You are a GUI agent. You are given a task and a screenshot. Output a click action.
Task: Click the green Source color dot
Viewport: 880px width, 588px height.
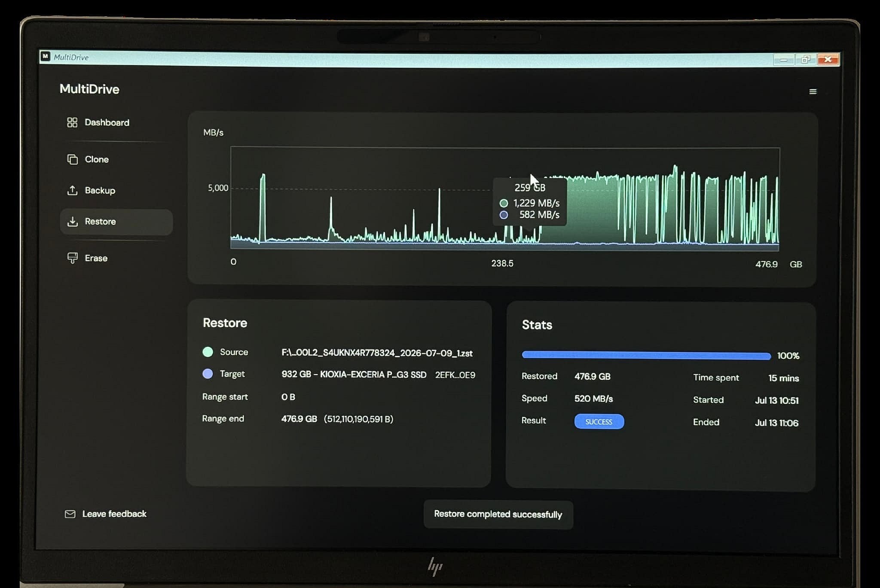point(208,352)
